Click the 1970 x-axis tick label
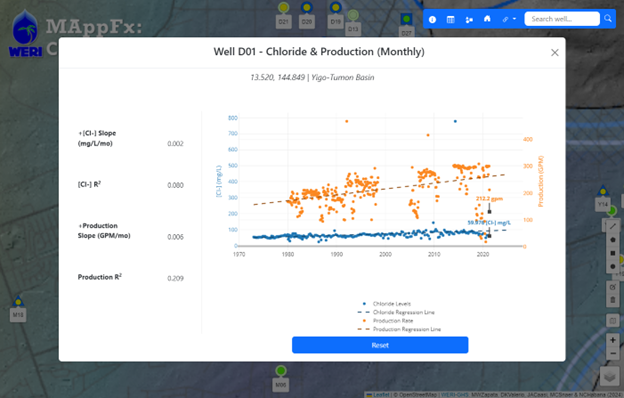 (x=239, y=254)
